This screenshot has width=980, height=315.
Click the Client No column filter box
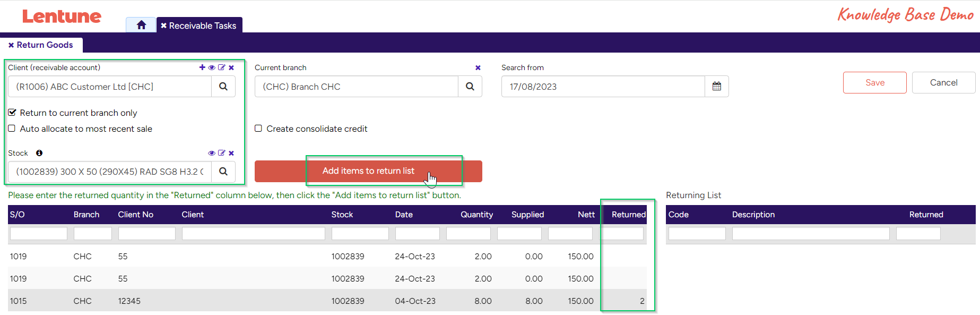pyautogui.click(x=147, y=234)
